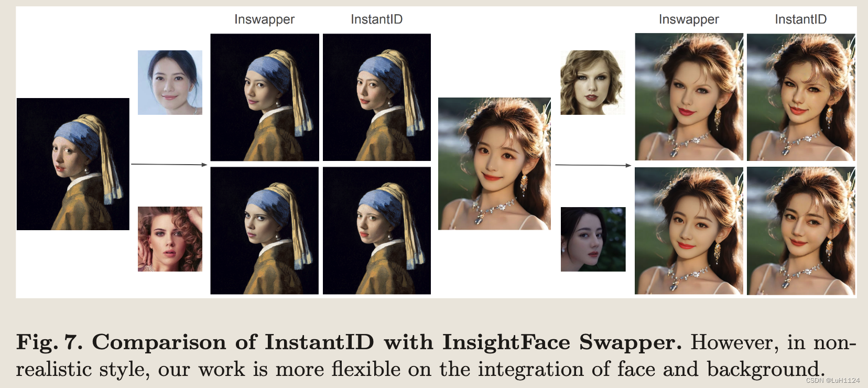Click the left 'InstantID' column label
Viewport: 868px width, 388px height.
pos(376,19)
